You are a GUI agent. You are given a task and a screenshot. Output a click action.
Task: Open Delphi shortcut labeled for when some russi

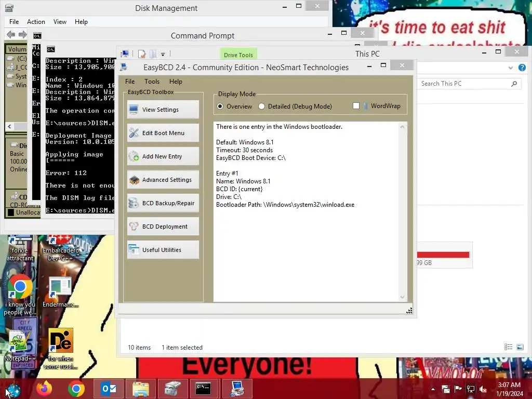60,349
